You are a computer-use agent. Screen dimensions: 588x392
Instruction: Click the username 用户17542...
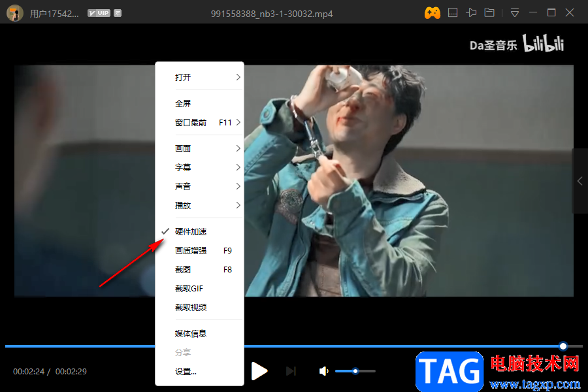pyautogui.click(x=54, y=14)
